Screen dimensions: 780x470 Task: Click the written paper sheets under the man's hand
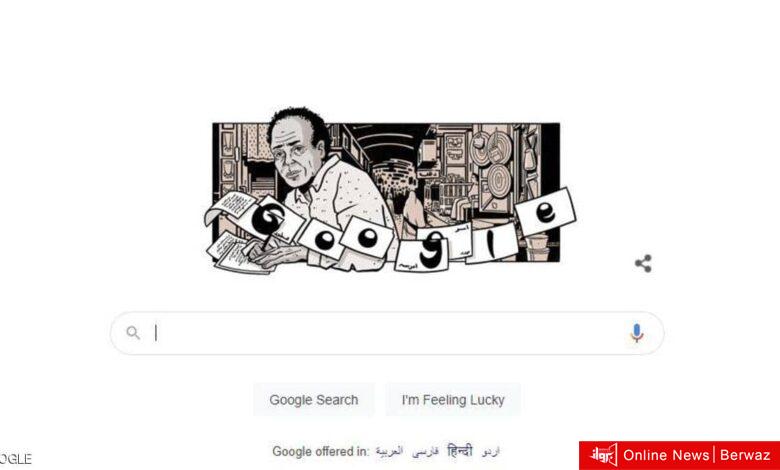pyautogui.click(x=236, y=254)
